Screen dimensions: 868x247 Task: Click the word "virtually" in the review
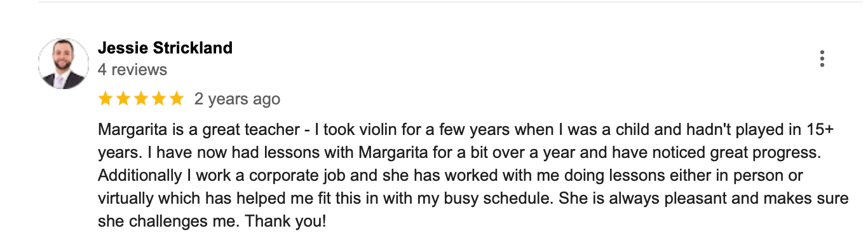(x=126, y=199)
